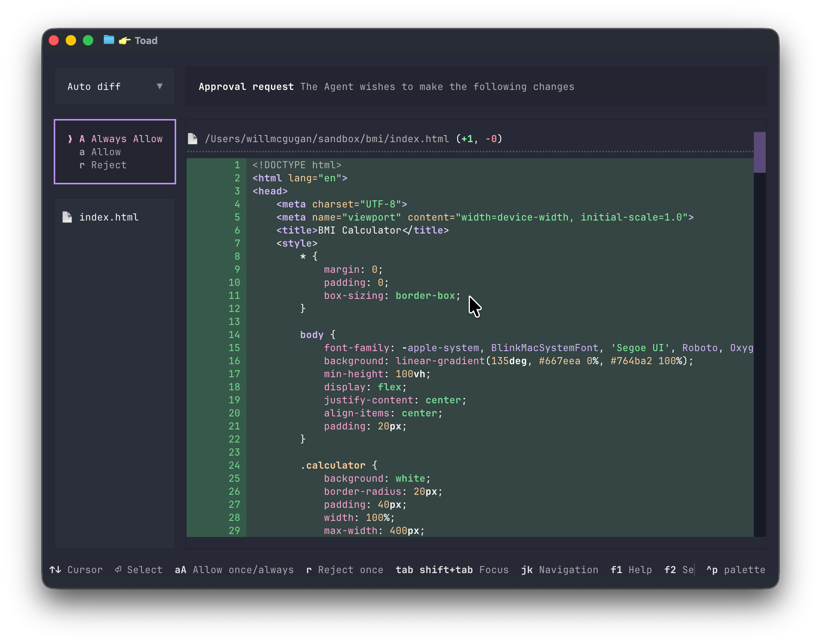Click 'Reject once' in the footer
Image resolution: width=821 pixels, height=644 pixels.
344,569
